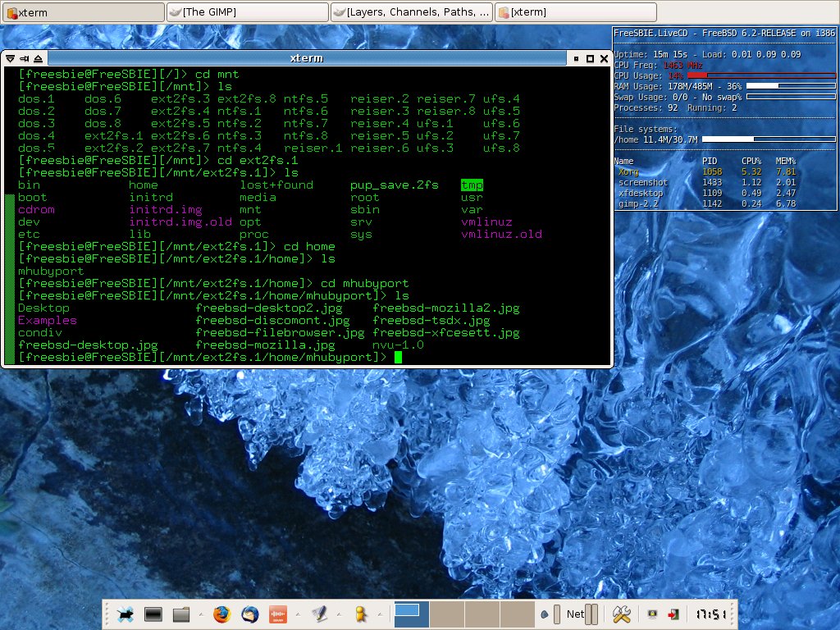Switch to the second workspace in pager

click(x=448, y=614)
